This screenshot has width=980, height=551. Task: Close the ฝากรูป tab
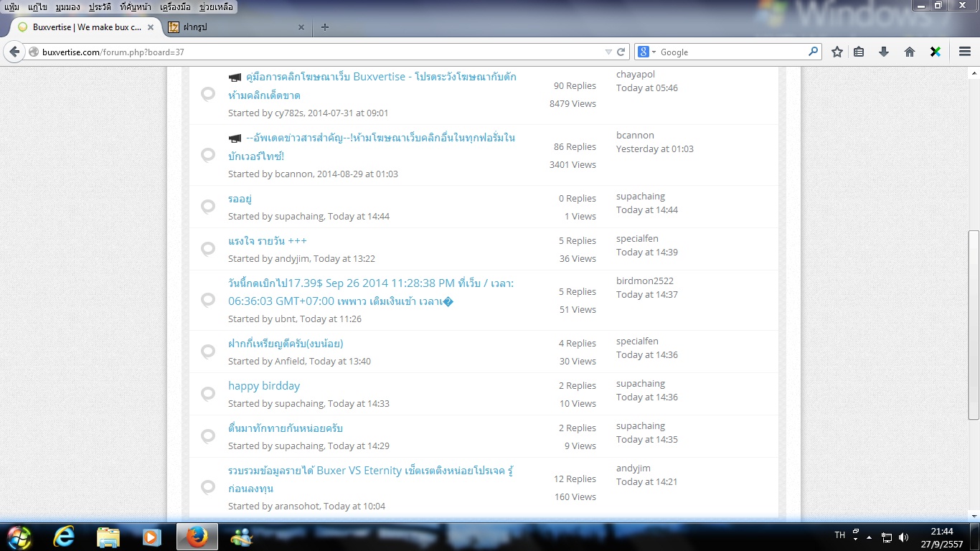click(x=301, y=27)
